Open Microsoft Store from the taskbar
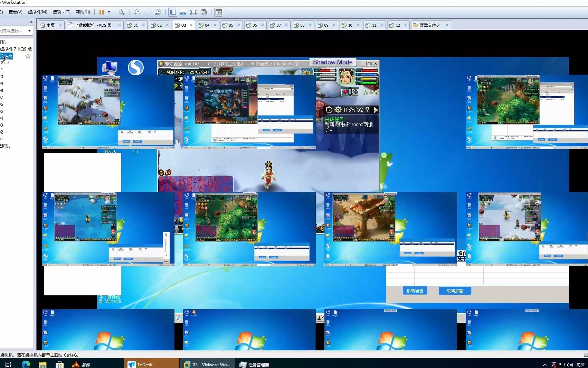This screenshot has height=368, width=588. [59, 365]
